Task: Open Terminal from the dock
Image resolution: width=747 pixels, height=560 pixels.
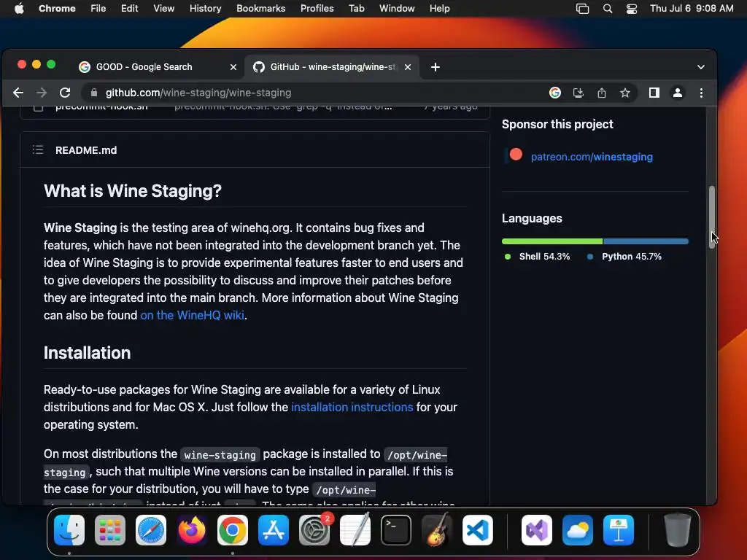Action: [x=396, y=530]
